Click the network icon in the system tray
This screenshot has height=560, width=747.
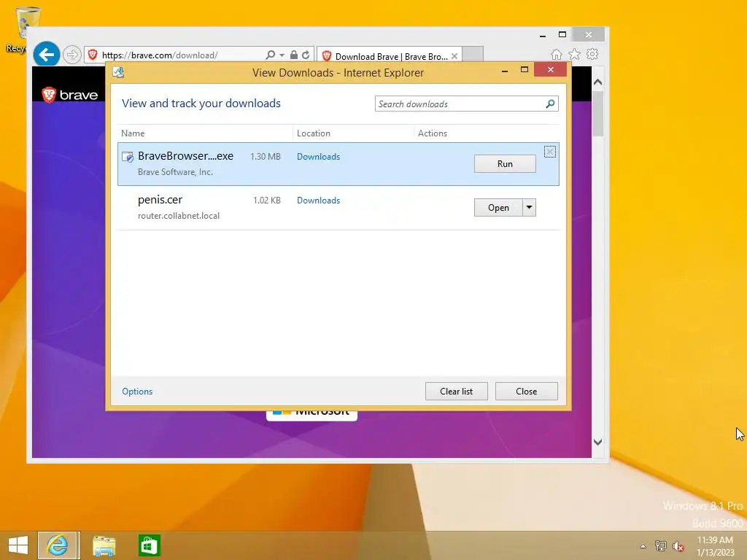(x=661, y=546)
